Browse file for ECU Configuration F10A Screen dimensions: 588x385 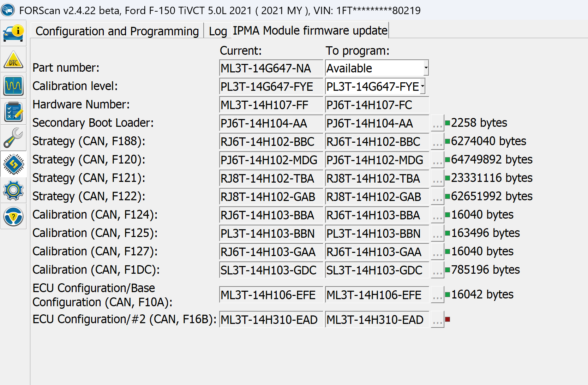[x=437, y=295]
